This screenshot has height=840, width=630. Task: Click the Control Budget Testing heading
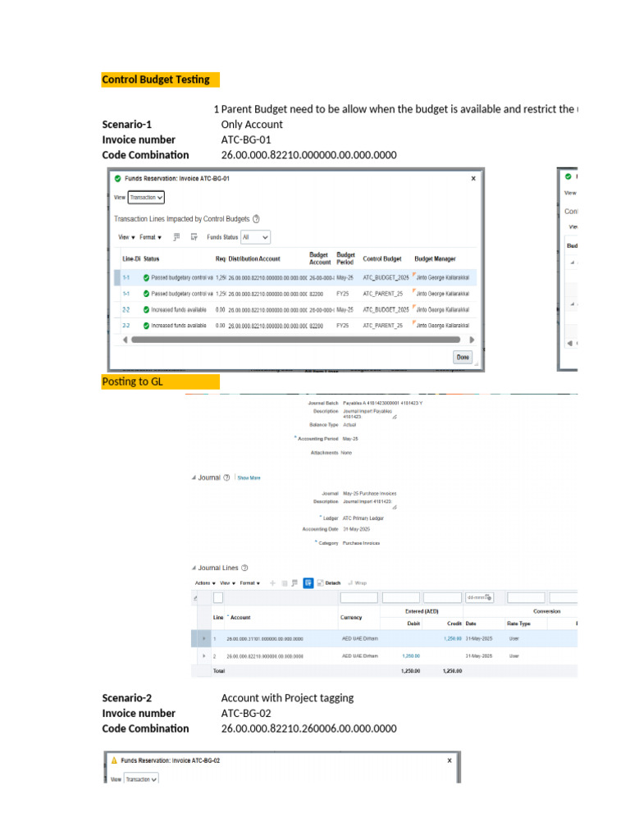(x=156, y=80)
